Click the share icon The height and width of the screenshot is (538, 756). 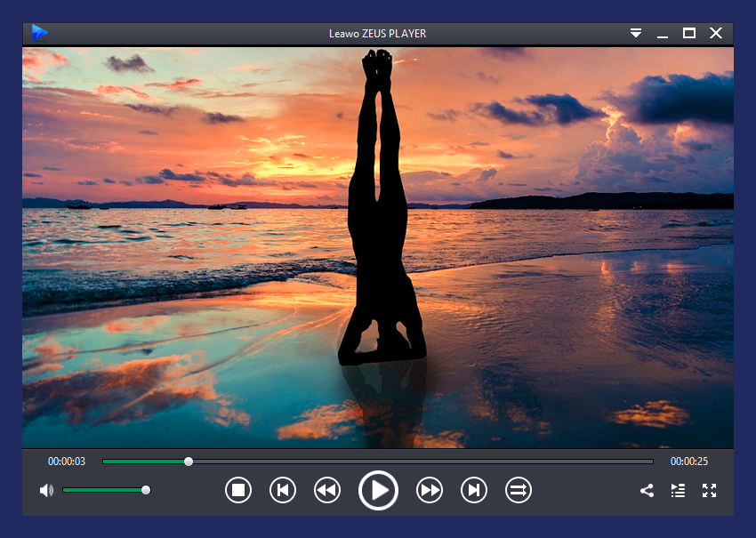pyautogui.click(x=647, y=490)
